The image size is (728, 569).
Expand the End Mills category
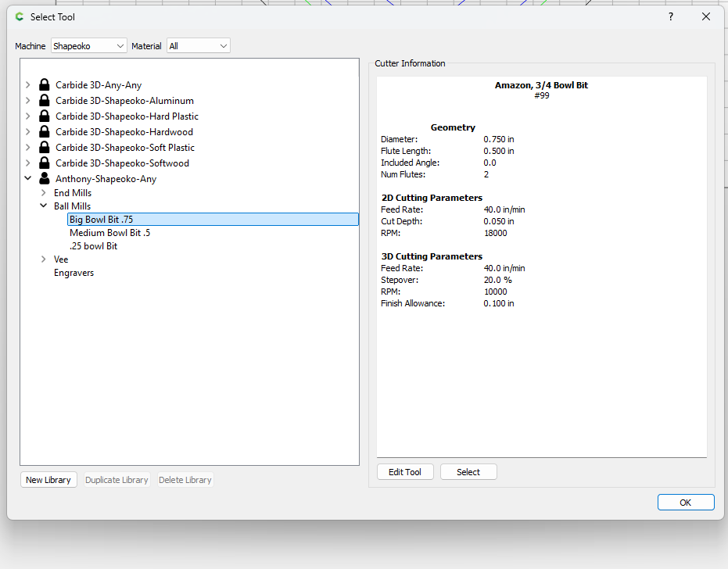(x=44, y=193)
